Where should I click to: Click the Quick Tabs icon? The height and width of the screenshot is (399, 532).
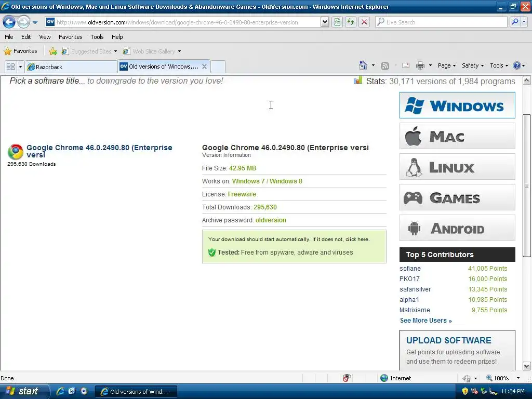[10, 66]
